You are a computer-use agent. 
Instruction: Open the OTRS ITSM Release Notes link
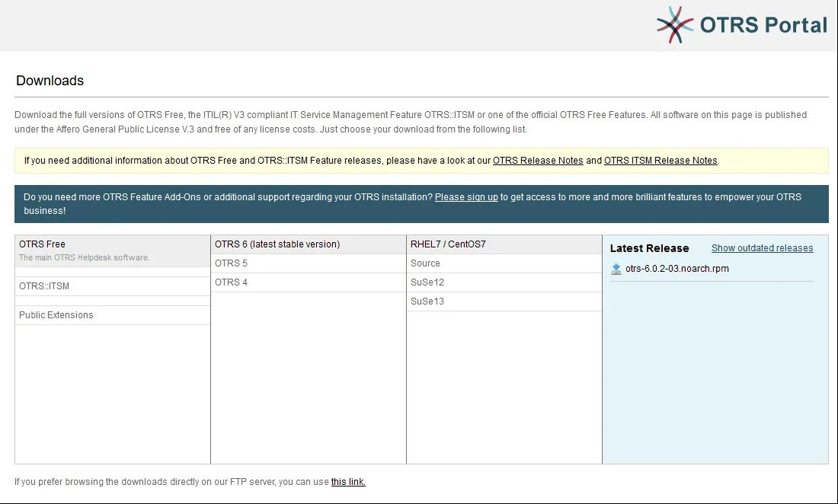660,160
